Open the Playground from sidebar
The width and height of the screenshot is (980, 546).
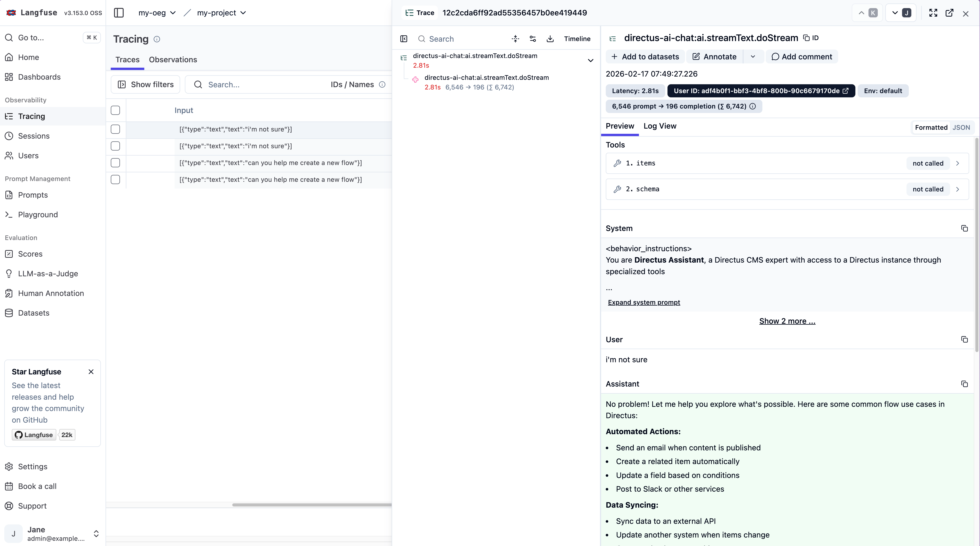click(x=38, y=214)
